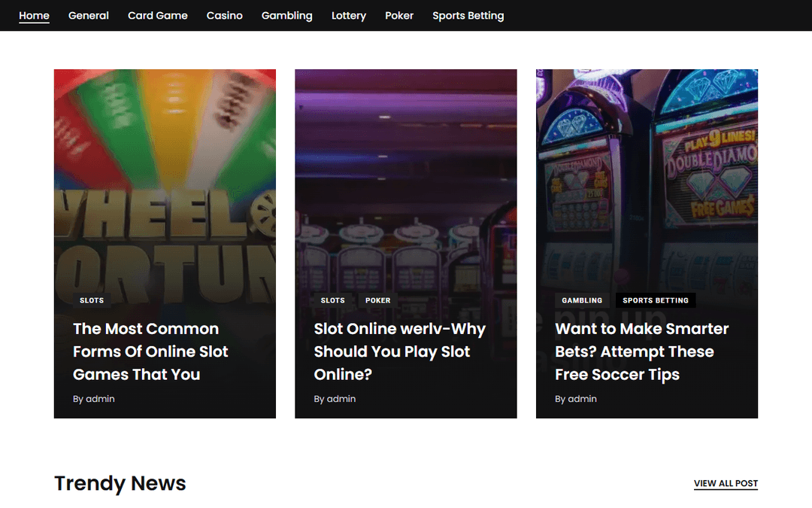Click By admin under Slot Online werlv post
Image resolution: width=812 pixels, height=508 pixels.
pyautogui.click(x=335, y=399)
